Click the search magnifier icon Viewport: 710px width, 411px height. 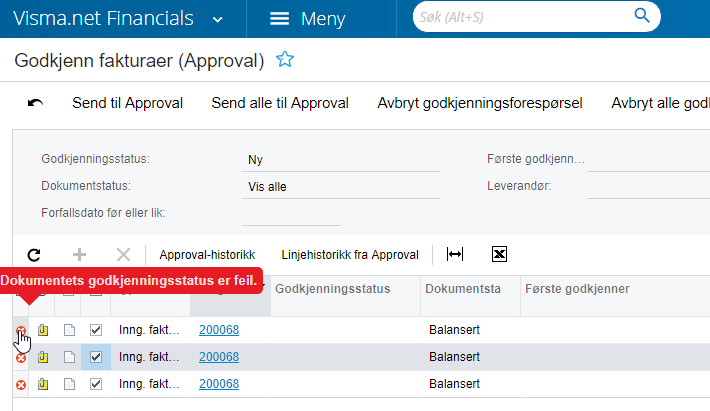[x=641, y=17]
